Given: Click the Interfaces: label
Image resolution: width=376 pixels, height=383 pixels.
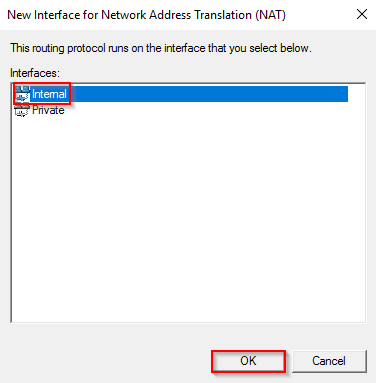Looking at the screenshot, I should (35, 73).
